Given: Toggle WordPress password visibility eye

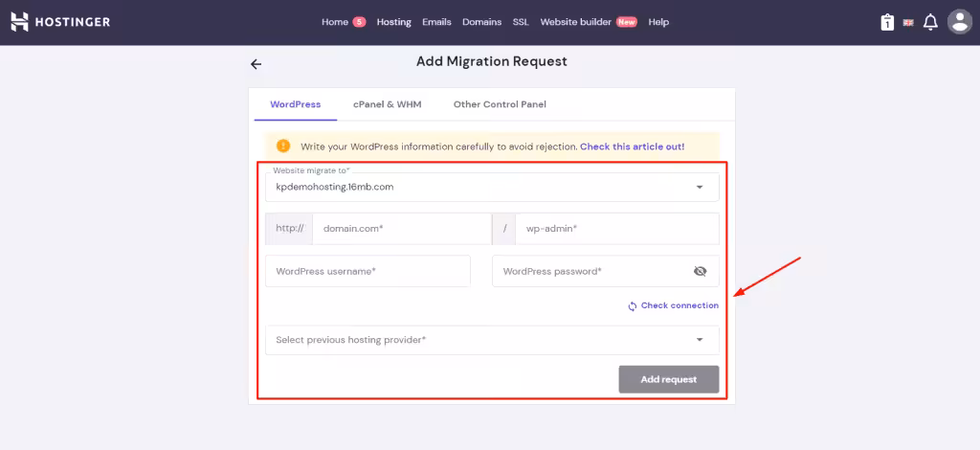Looking at the screenshot, I should [700, 271].
